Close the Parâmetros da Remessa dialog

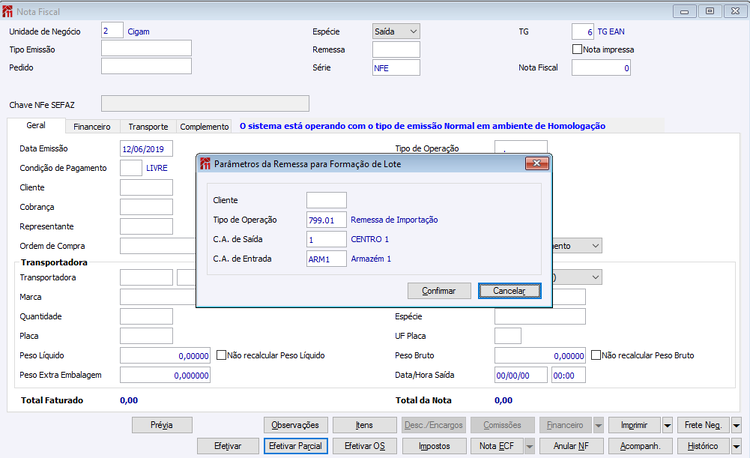(537, 164)
